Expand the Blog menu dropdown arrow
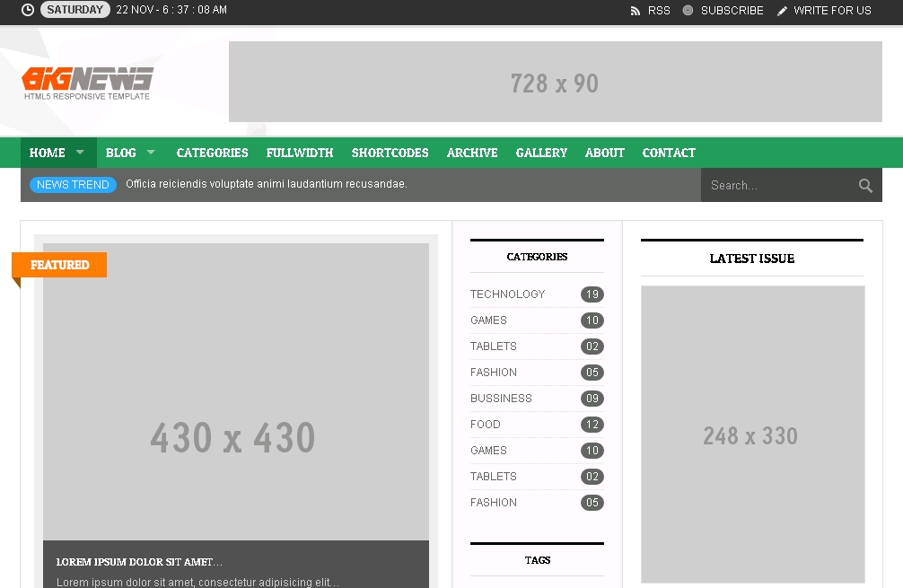 tap(151, 153)
